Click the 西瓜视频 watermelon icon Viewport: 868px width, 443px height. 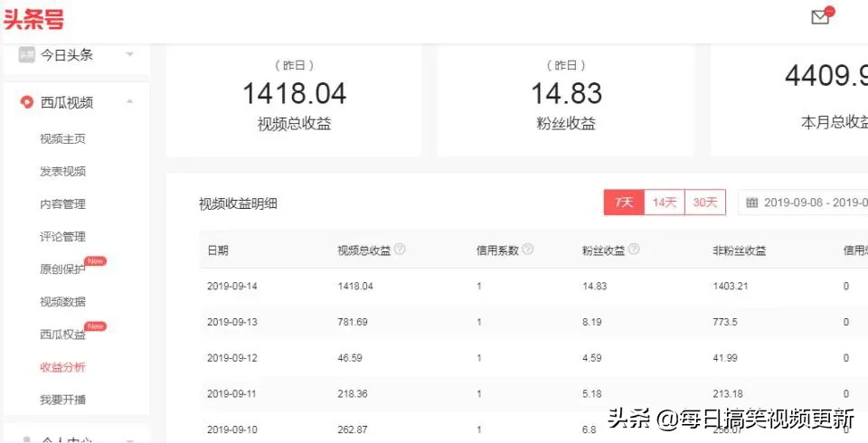[26, 102]
